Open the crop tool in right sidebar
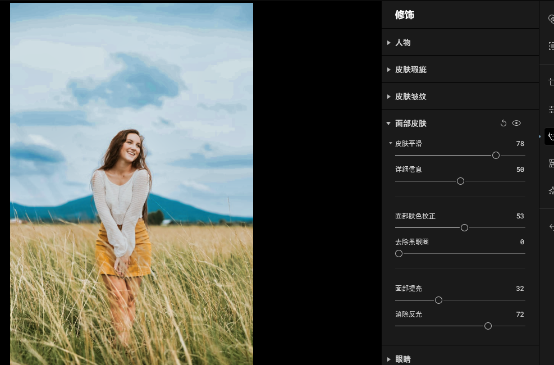554x365 pixels. tap(551, 82)
